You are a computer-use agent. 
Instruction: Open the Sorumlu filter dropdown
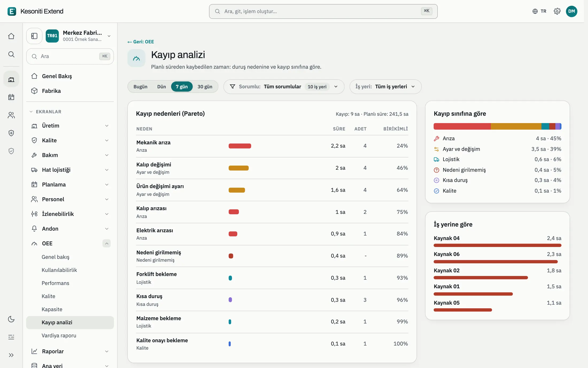[284, 87]
